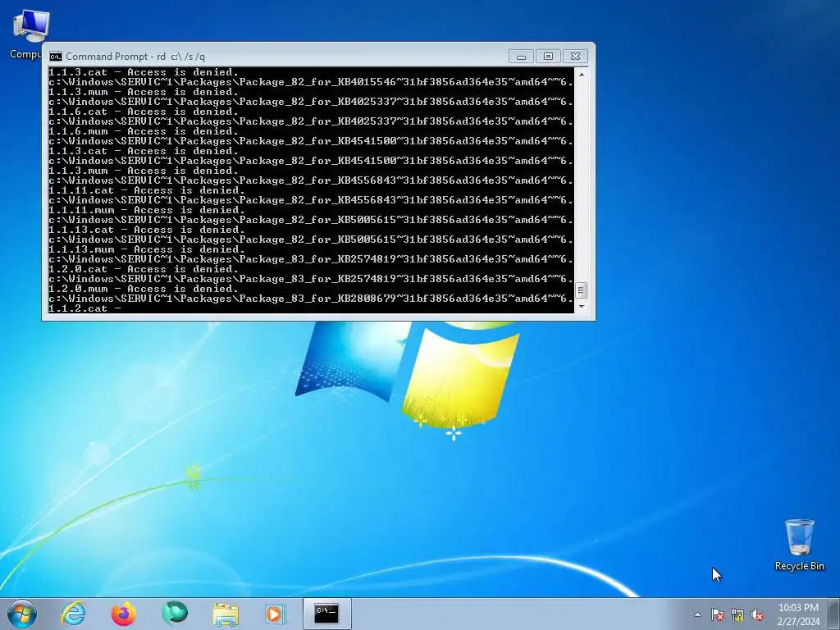
Task: Click the '1.1.11.cat - Access is denied.' line
Action: tap(147, 190)
